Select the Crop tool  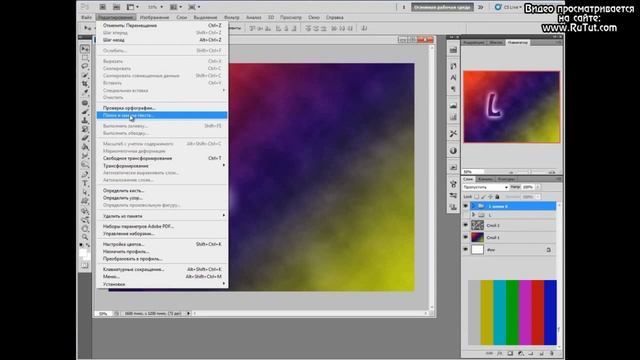(85, 84)
